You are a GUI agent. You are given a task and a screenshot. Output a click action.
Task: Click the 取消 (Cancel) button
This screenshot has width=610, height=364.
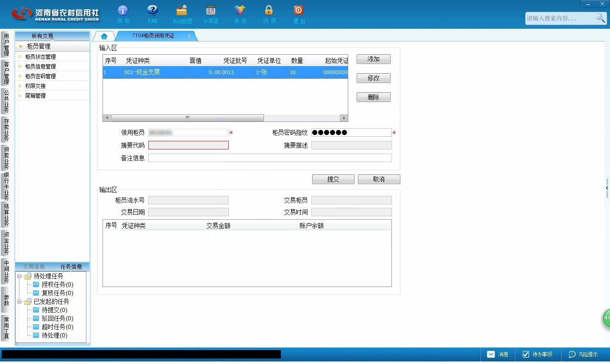[379, 179]
